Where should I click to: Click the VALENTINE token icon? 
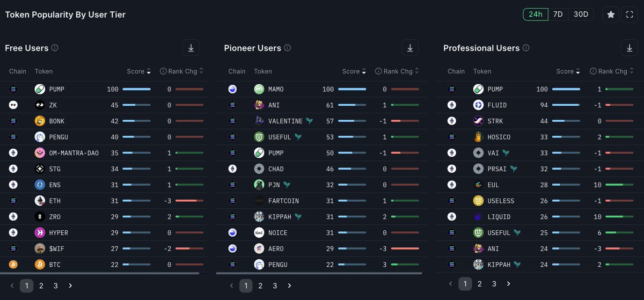click(259, 121)
